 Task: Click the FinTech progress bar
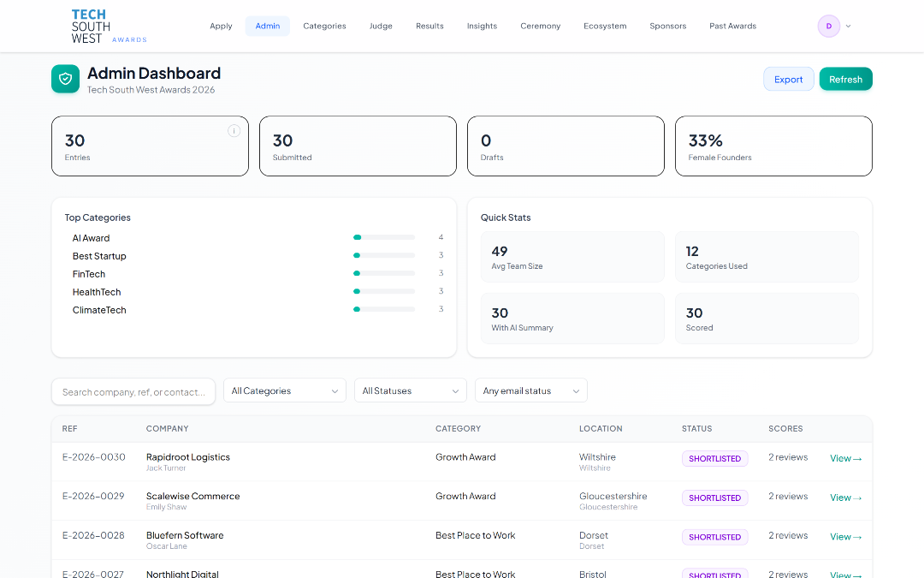[384, 273]
